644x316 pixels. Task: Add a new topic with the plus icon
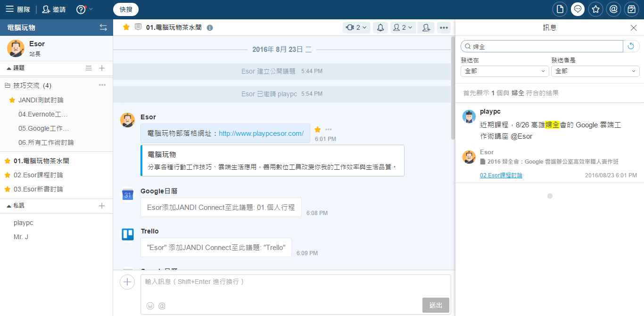pos(102,68)
